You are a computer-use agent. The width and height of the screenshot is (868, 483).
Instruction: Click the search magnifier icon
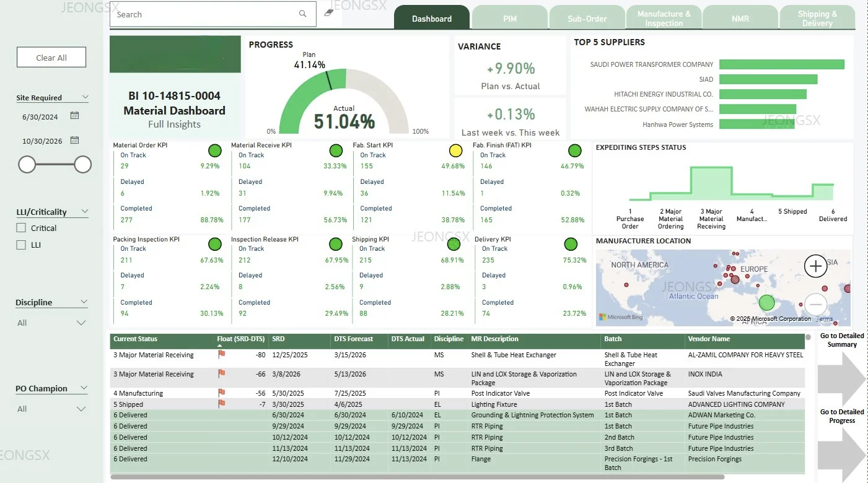click(302, 14)
